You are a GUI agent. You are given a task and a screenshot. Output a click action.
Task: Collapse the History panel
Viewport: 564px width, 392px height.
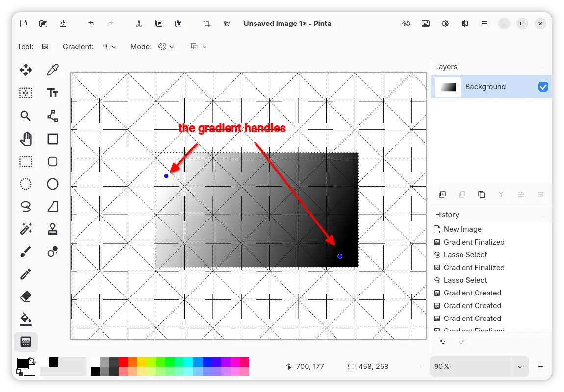click(543, 215)
